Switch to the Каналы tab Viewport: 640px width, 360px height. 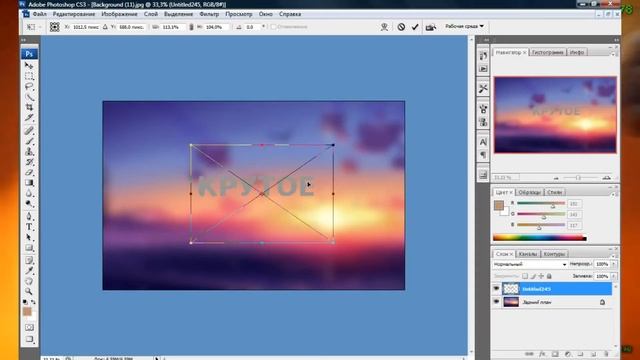tap(527, 254)
